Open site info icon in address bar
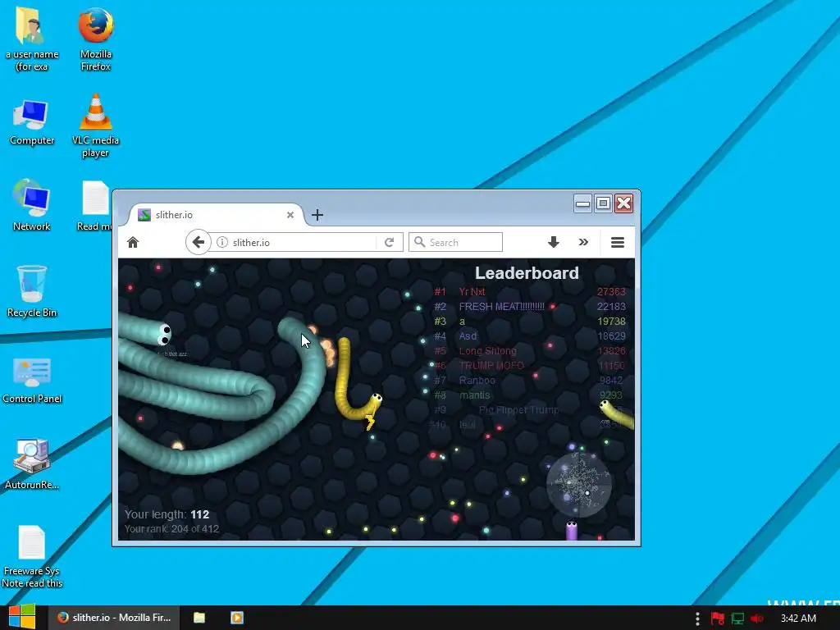The width and height of the screenshot is (840, 630). pyautogui.click(x=221, y=242)
